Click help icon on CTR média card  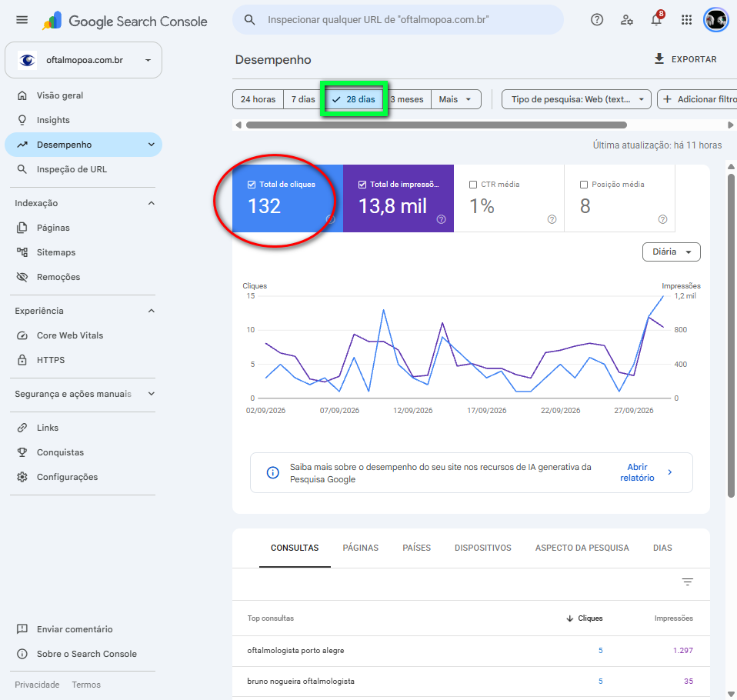(x=552, y=219)
